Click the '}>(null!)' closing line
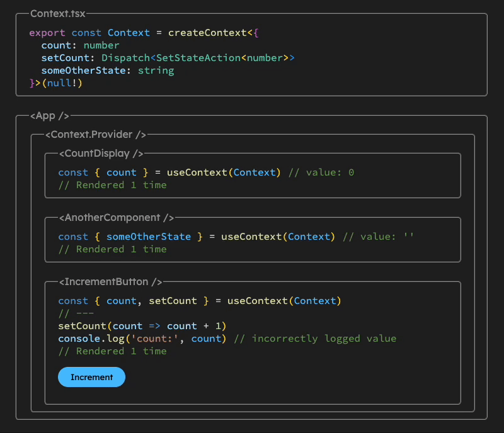504x433 pixels. coord(56,83)
